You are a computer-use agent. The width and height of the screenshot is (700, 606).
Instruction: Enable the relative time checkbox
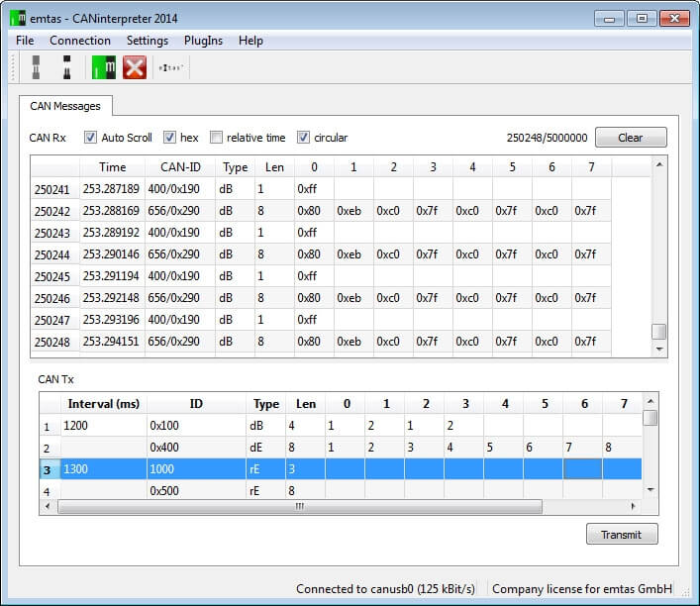click(216, 138)
